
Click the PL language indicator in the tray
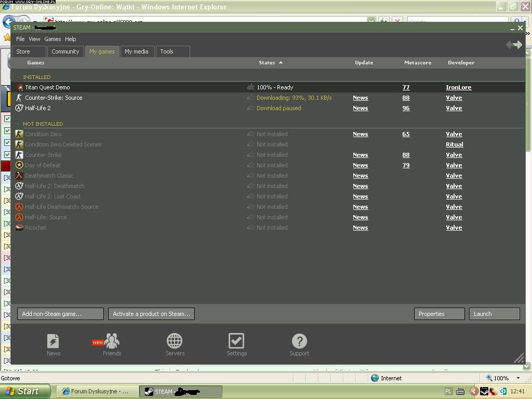448,392
